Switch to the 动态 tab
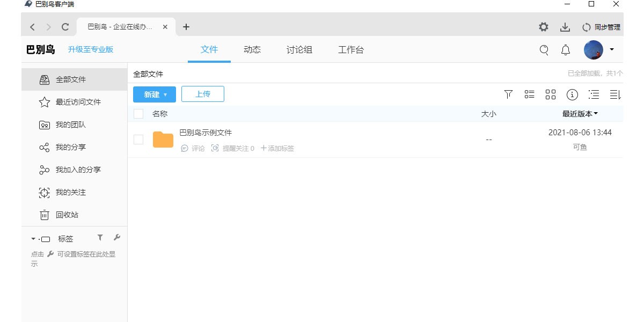Screen dimensions: 644x322 pyautogui.click(x=252, y=50)
